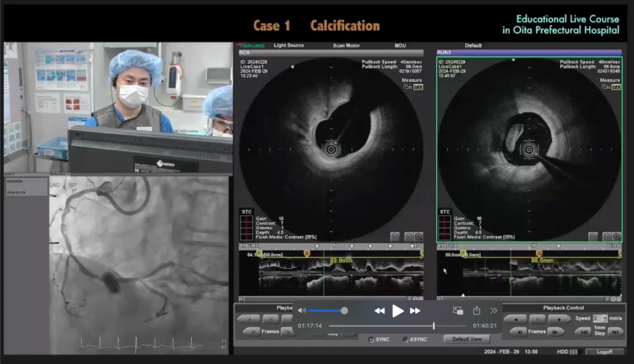Click the right scroll arrow under the RCA longitudinal view
The width and height of the screenshot is (634, 364).
pos(410,299)
